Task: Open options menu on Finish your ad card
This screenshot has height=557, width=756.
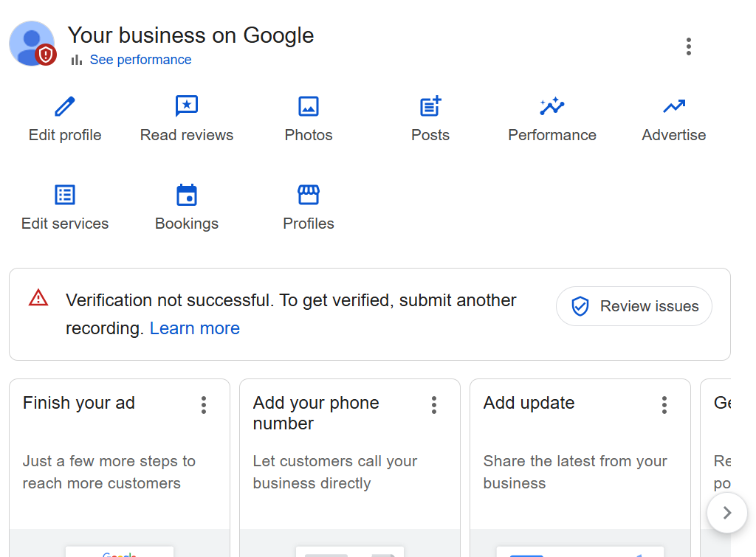Action: [204, 405]
